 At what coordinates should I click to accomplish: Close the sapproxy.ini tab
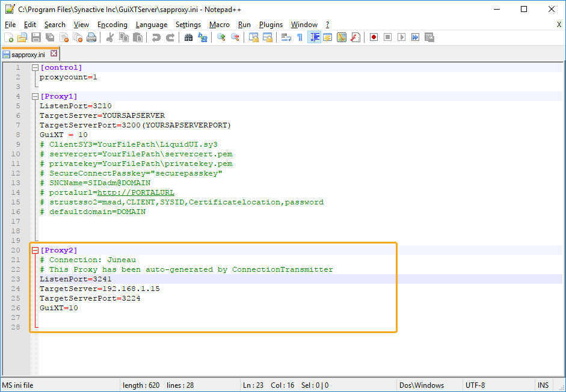(54, 54)
